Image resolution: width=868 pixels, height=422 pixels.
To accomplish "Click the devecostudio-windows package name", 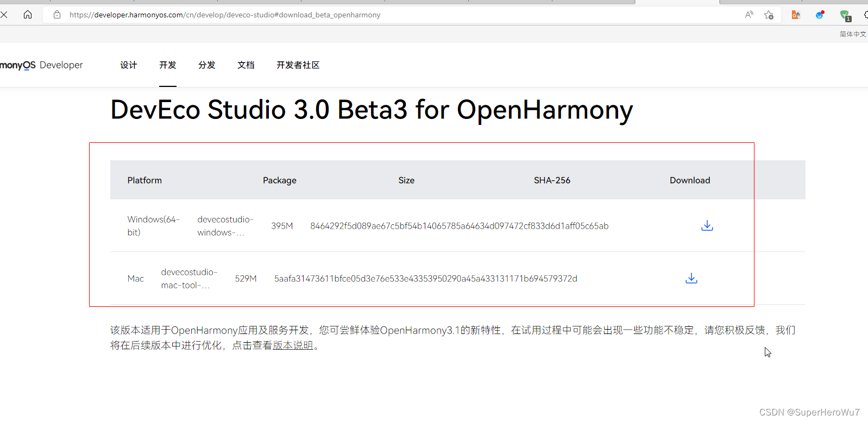I will [x=225, y=225].
